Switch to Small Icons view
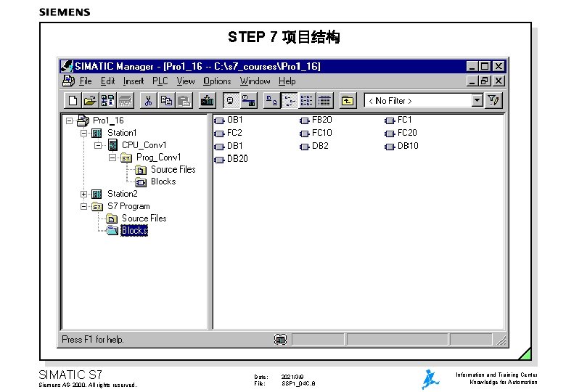566x392 pixels. coord(290,100)
